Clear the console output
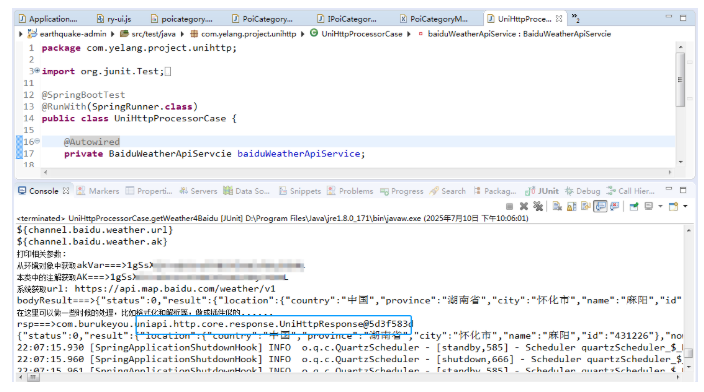The width and height of the screenshot is (704, 392). (x=557, y=206)
